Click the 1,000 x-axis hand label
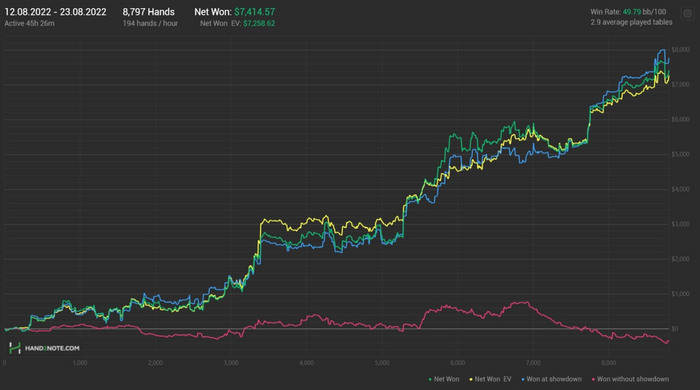Image resolution: width=700 pixels, height=390 pixels. tap(80, 363)
